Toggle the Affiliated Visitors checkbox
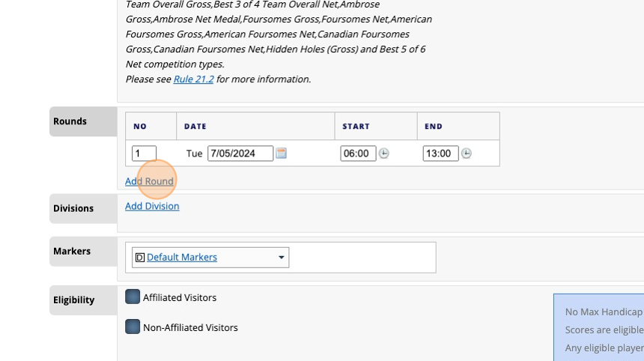The image size is (644, 361). coord(133,297)
